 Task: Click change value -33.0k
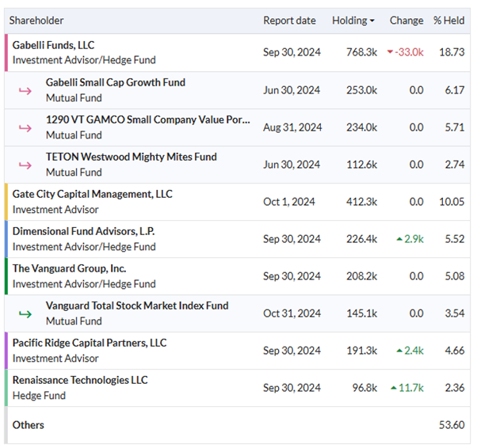[409, 52]
